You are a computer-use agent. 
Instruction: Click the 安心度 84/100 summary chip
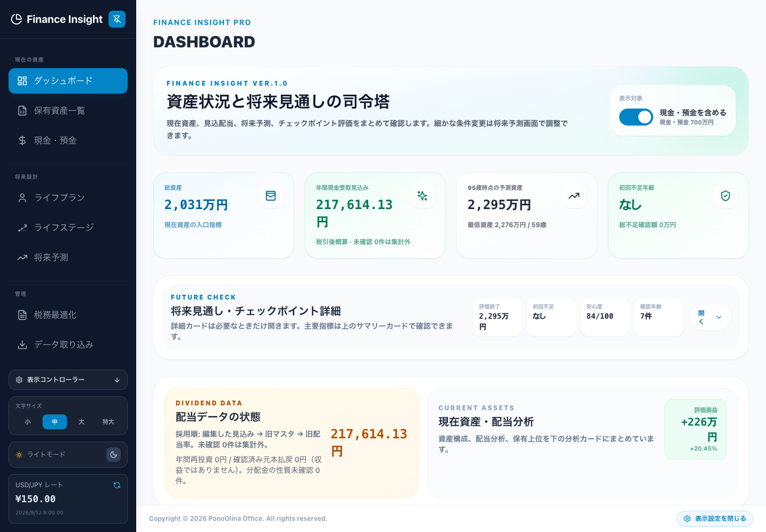point(605,318)
